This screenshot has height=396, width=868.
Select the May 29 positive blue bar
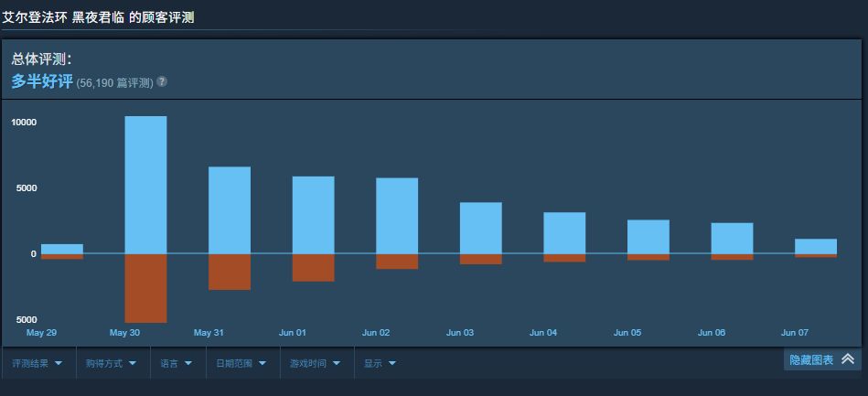(x=62, y=249)
